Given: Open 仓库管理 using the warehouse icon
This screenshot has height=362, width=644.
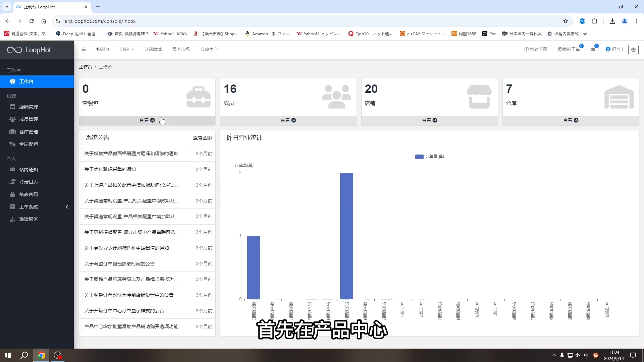Looking at the screenshot, I should [12, 131].
